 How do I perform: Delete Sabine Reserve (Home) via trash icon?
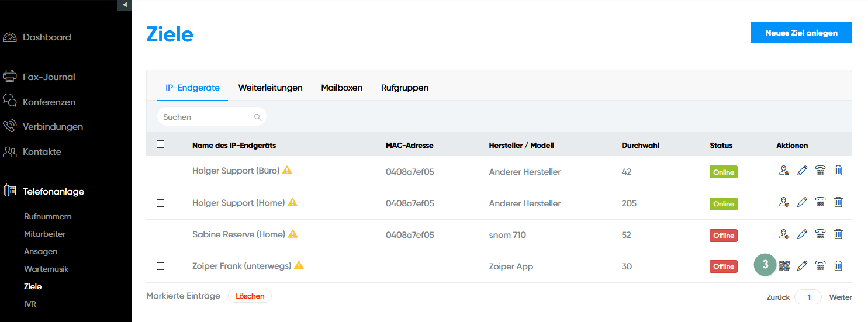click(x=838, y=234)
